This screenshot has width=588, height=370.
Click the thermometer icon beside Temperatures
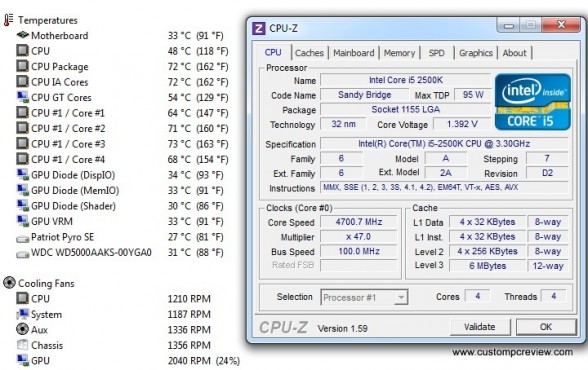8,20
